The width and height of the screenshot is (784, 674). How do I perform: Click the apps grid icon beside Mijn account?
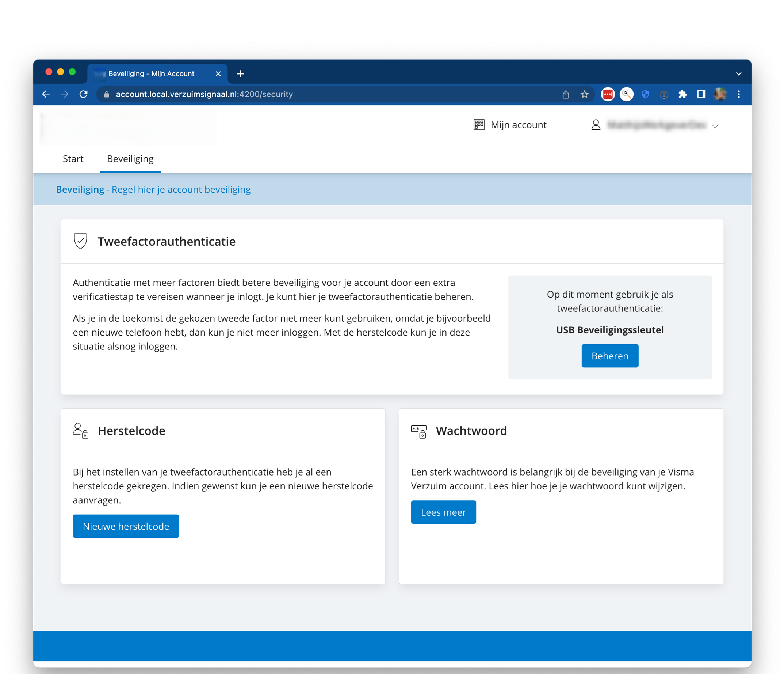479,125
